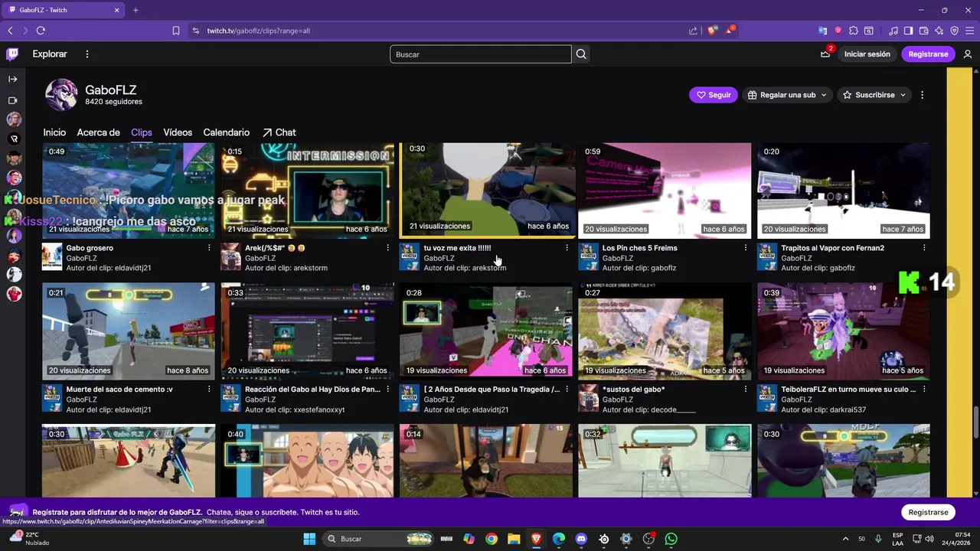Open Discord from the taskbar

[x=581, y=539]
